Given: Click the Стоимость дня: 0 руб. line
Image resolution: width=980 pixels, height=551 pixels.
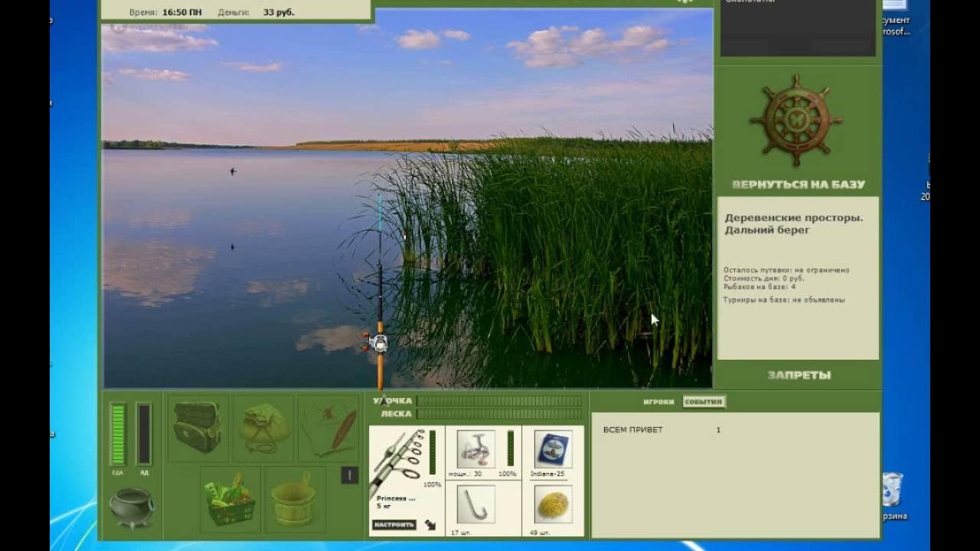Looking at the screenshot, I should [x=764, y=279].
